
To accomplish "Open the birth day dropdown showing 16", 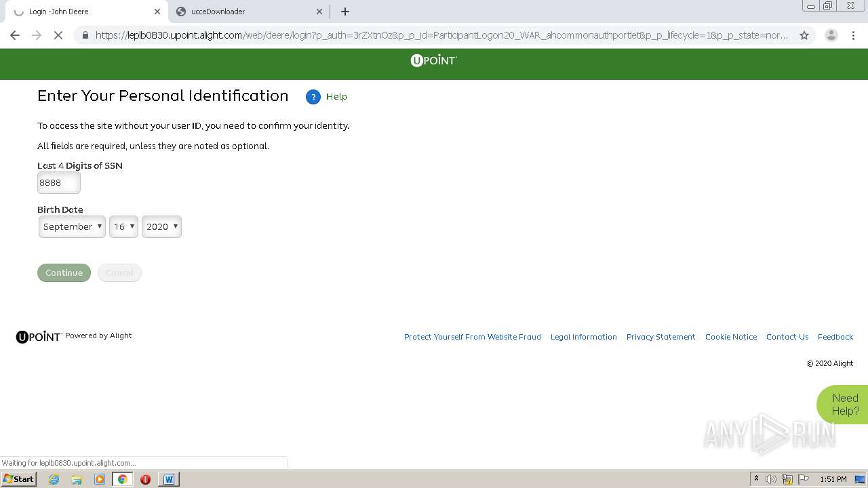I will coord(123,226).
